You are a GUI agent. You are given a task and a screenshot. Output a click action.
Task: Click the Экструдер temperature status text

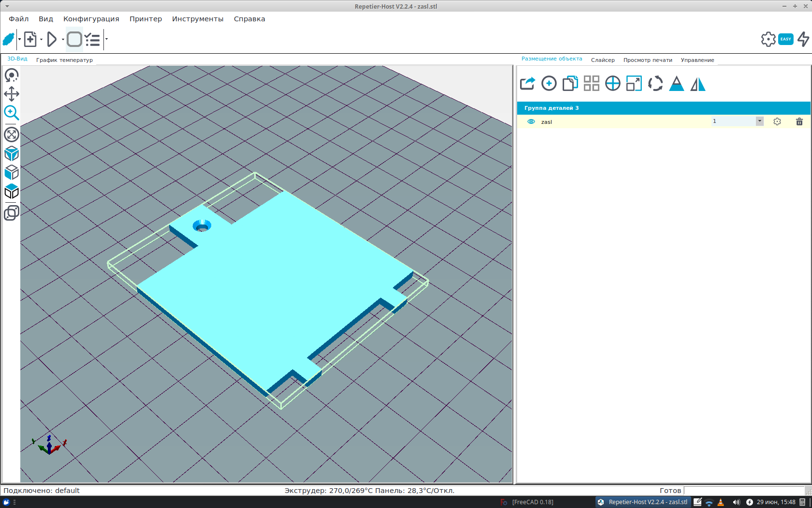pyautogui.click(x=369, y=491)
